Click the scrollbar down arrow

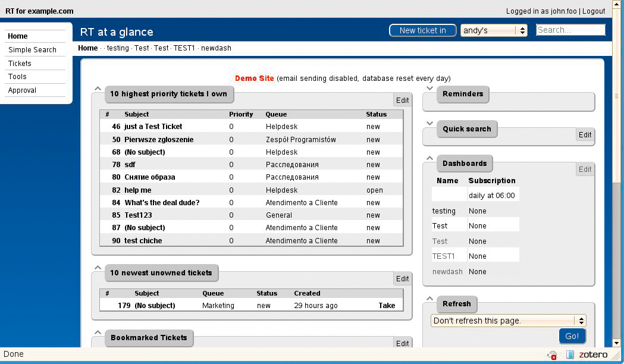click(x=617, y=343)
